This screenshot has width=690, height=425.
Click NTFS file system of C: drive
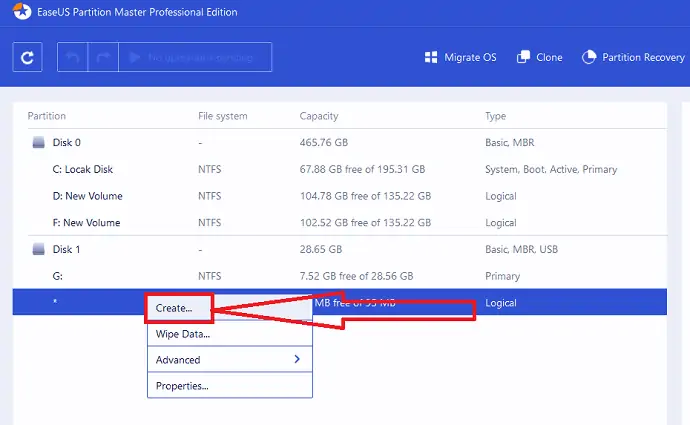tap(210, 169)
